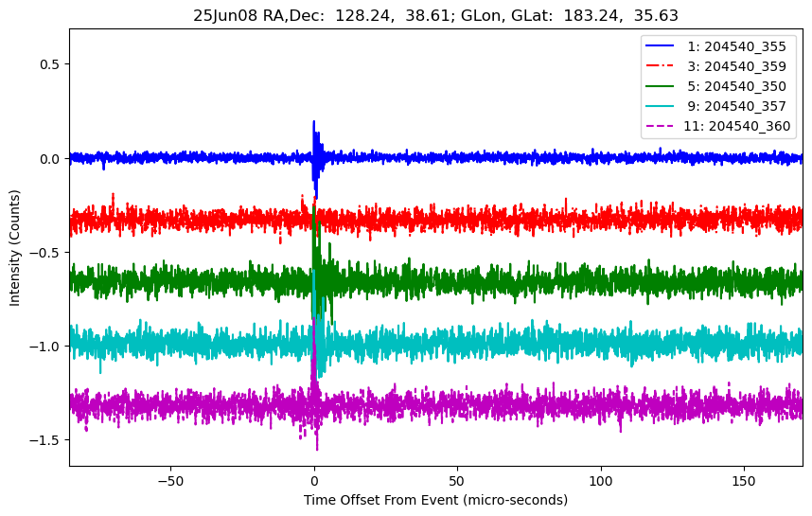Click the magenta trace dip near time zero
This screenshot has height=516, width=812.
pyautogui.click(x=317, y=449)
